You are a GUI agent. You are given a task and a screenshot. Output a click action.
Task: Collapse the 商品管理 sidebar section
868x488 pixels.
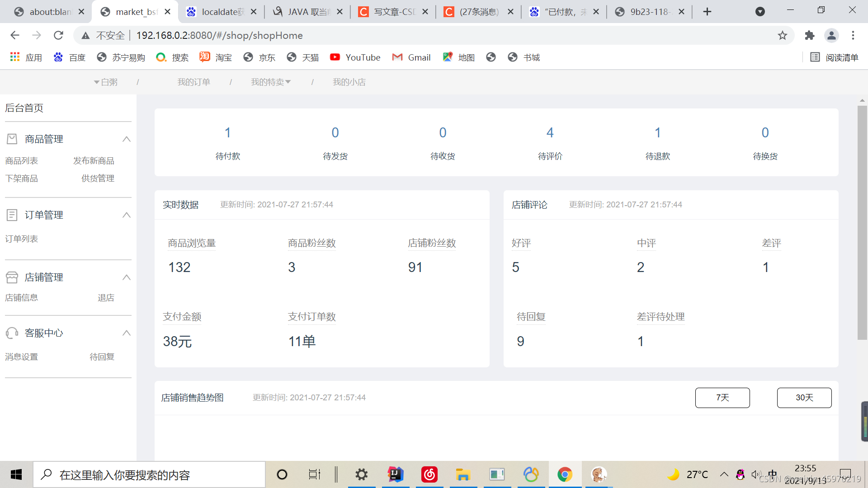coord(127,139)
